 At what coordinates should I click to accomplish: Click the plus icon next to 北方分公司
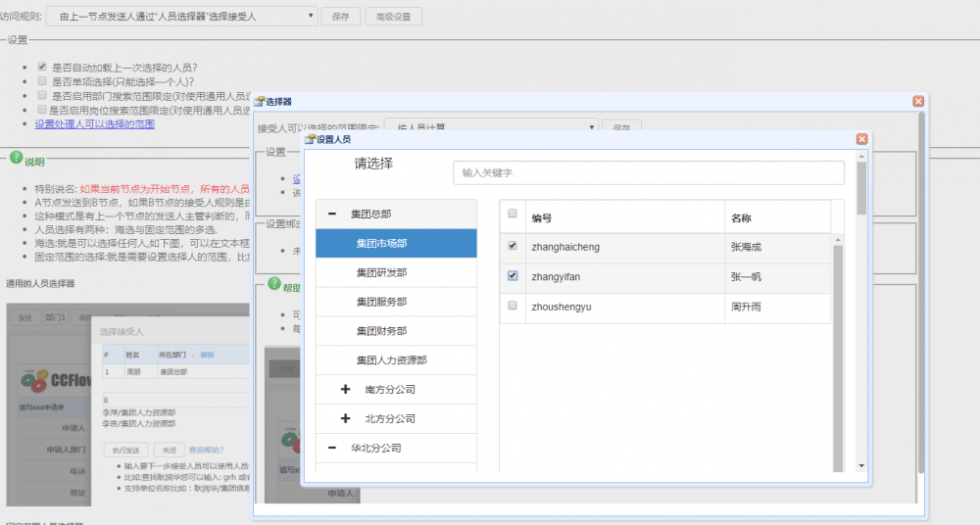pos(345,419)
